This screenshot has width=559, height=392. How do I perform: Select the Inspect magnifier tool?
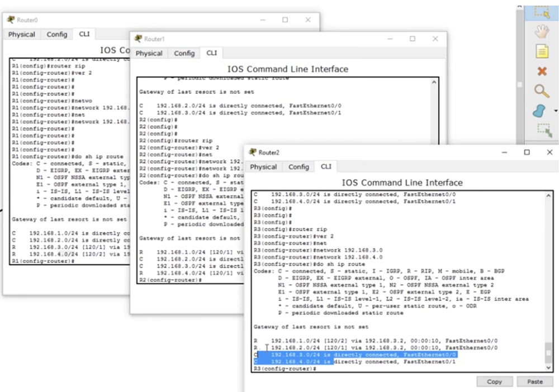pos(542,91)
